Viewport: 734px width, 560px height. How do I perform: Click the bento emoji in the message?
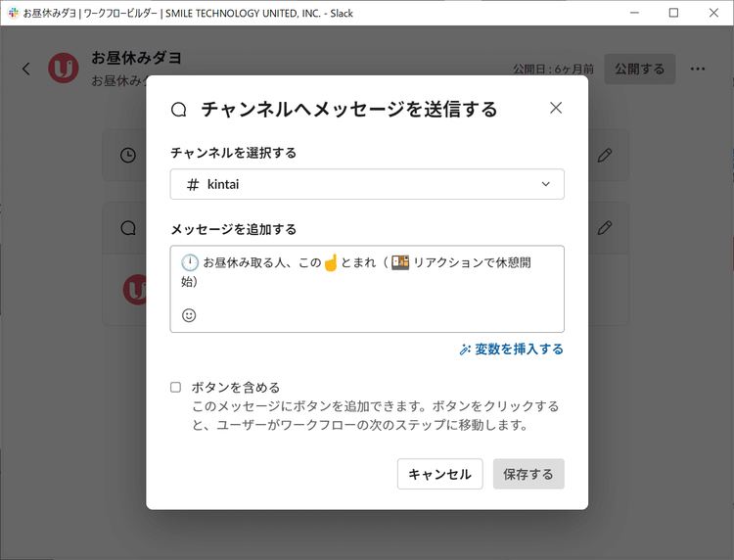tap(400, 262)
